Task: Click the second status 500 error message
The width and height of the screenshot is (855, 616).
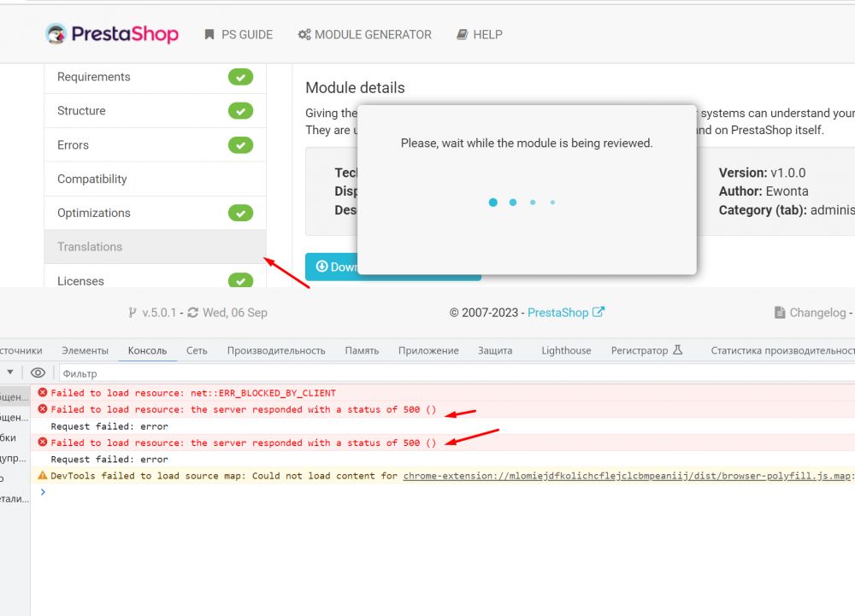Action: pyautogui.click(x=243, y=443)
